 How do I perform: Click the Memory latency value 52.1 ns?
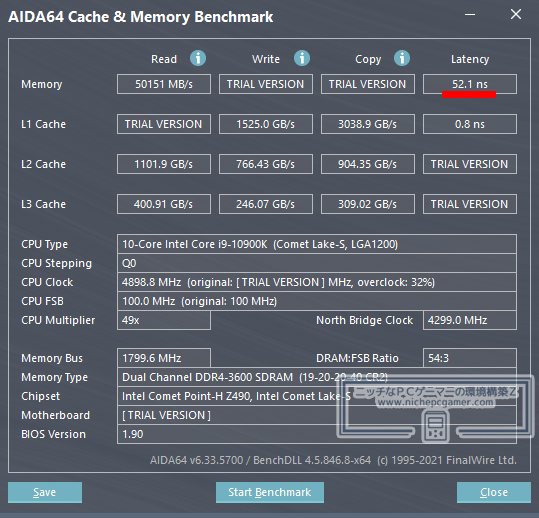470,84
